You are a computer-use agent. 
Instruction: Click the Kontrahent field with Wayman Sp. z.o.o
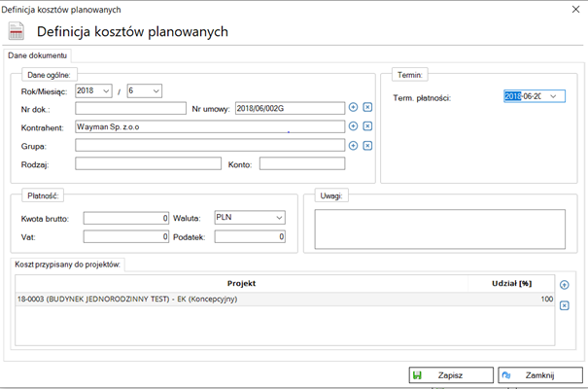click(210, 126)
